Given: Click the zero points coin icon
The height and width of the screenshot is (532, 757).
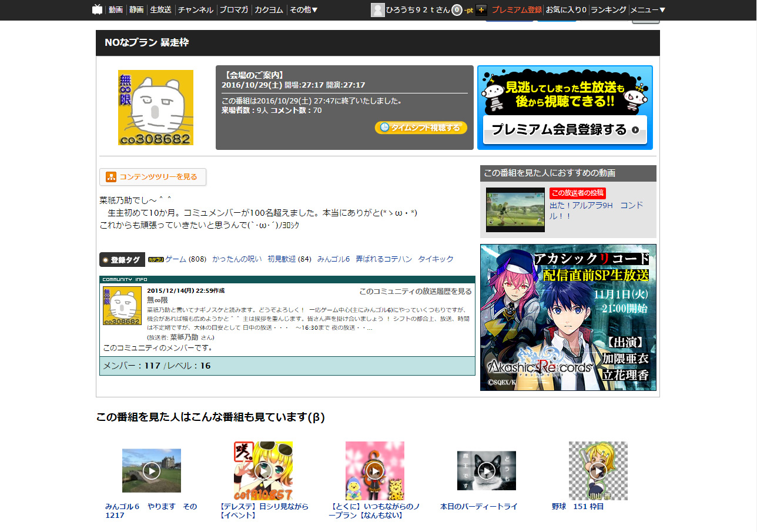Looking at the screenshot, I should [457, 10].
